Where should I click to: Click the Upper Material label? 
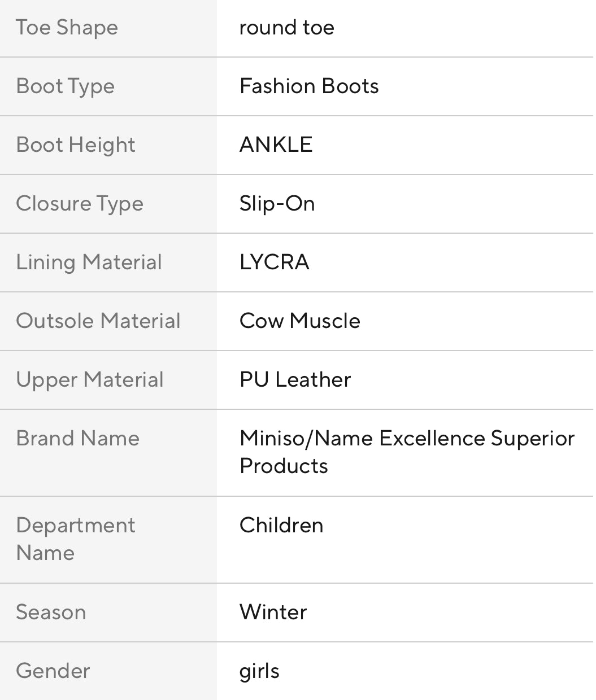pos(89,380)
